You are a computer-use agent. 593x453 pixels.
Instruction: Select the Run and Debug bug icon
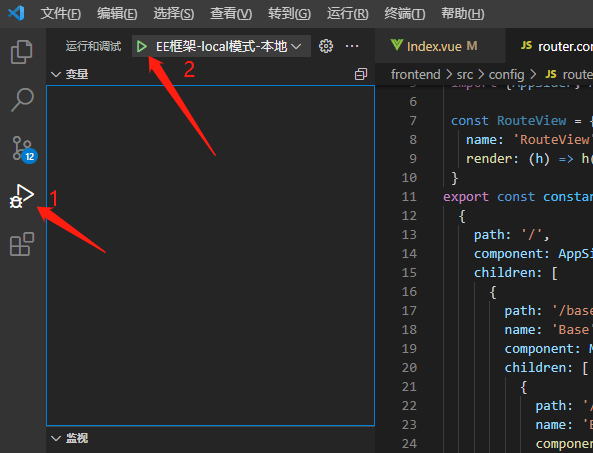pyautogui.click(x=22, y=196)
